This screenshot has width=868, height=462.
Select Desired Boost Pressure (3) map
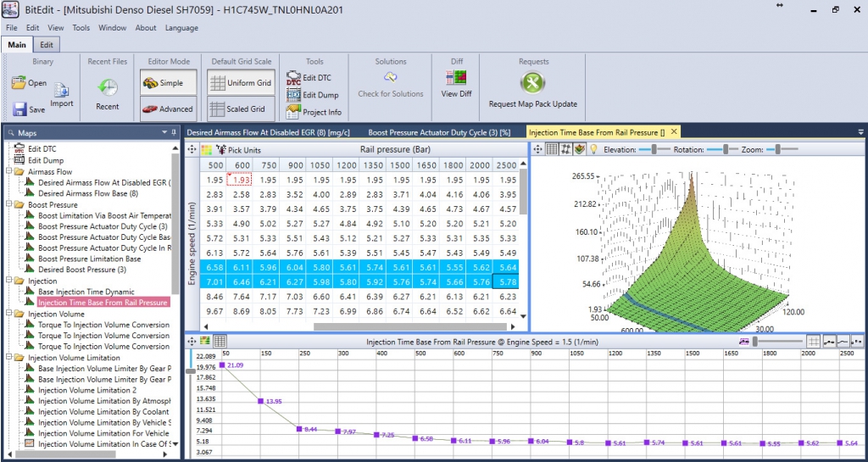point(82,270)
